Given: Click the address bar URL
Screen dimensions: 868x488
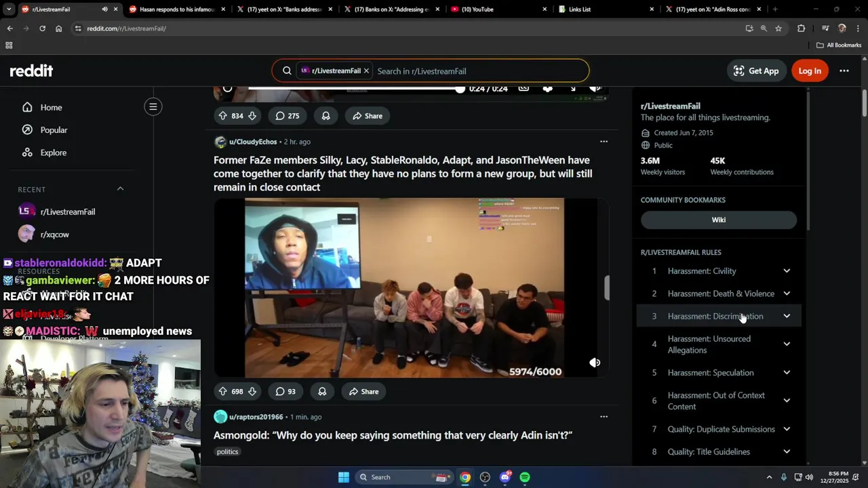Looking at the screenshot, I should click(x=126, y=28).
